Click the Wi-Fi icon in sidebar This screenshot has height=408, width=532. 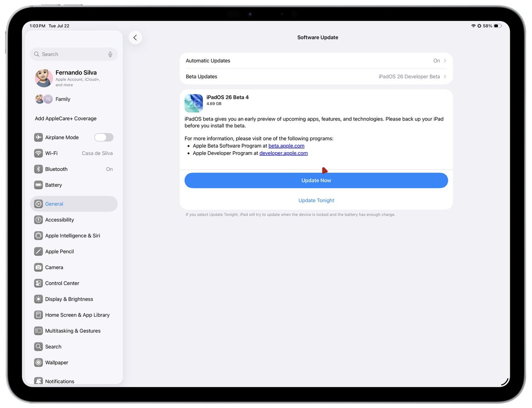point(39,153)
